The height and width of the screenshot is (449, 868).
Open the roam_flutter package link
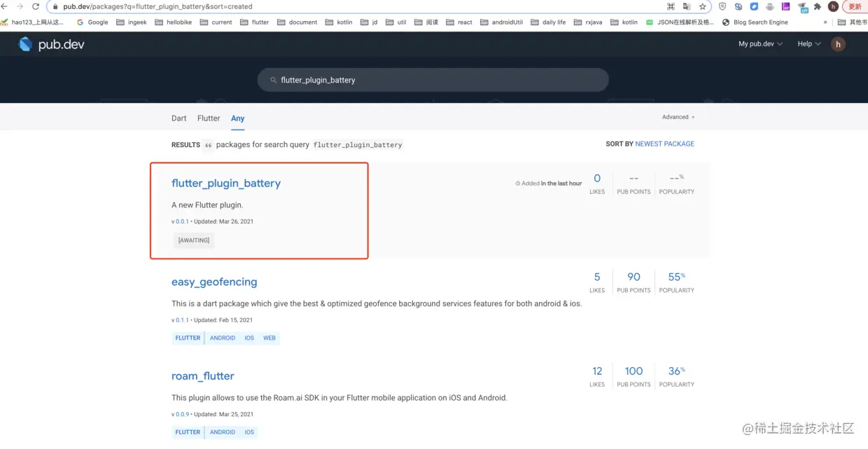click(x=203, y=376)
